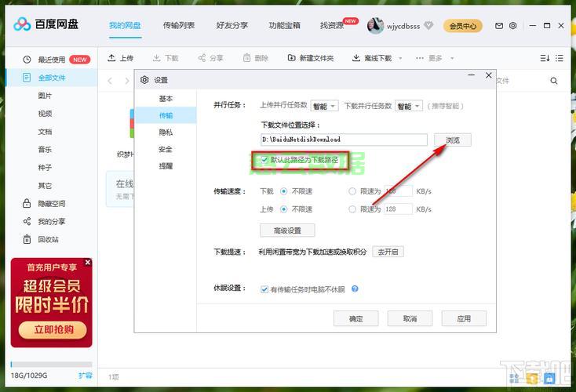
Task: Open 种子 category in sidebar
Action: point(45,167)
